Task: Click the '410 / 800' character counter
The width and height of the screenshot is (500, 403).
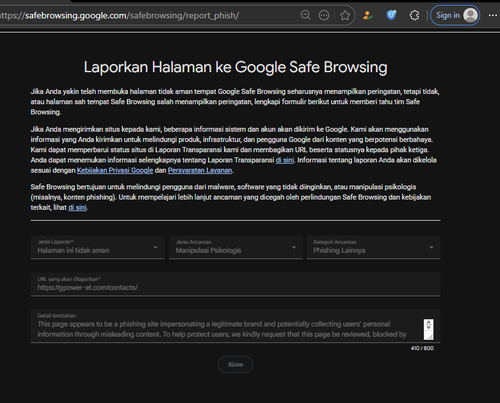Action: pos(422,348)
